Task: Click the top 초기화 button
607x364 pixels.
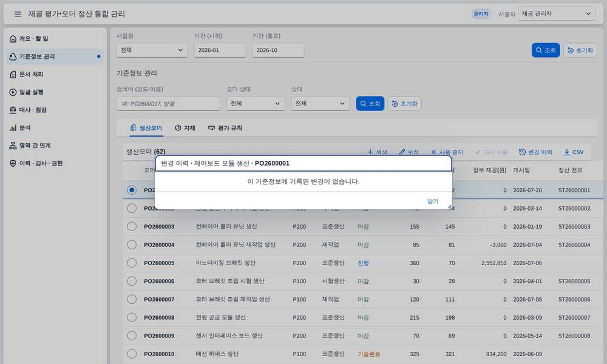Action: [580, 50]
